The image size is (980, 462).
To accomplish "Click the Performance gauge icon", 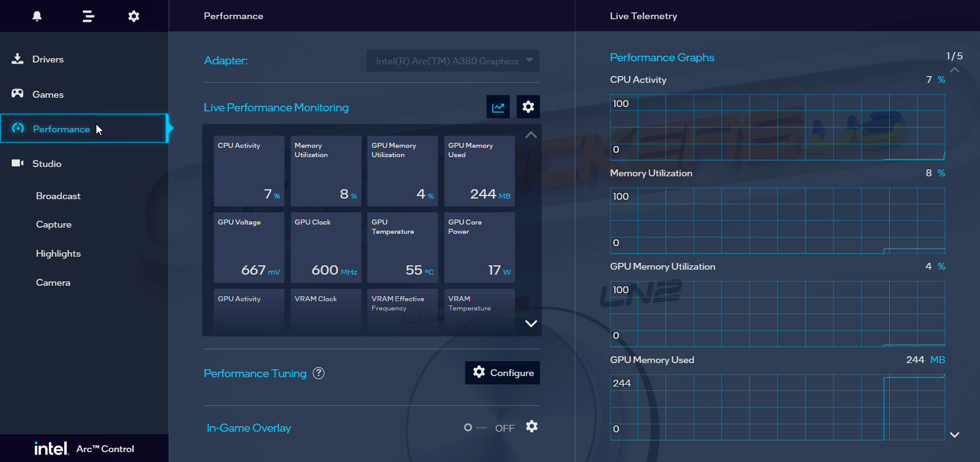I will click(x=18, y=128).
